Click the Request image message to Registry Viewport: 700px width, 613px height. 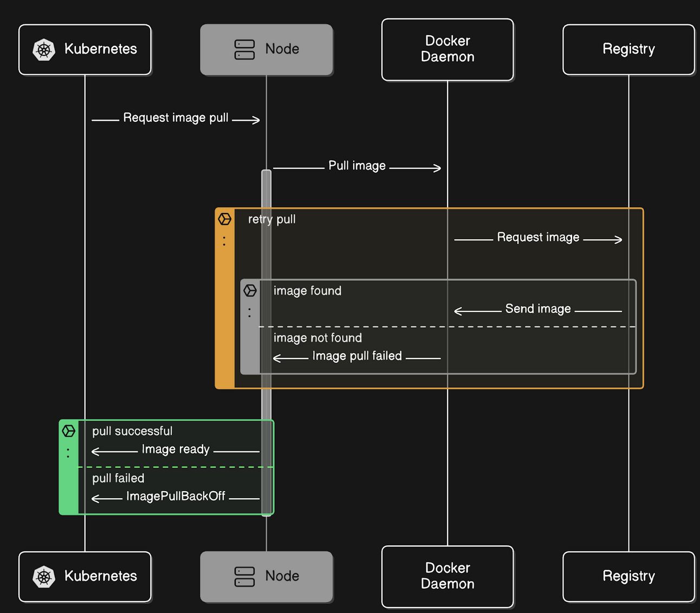click(538, 237)
